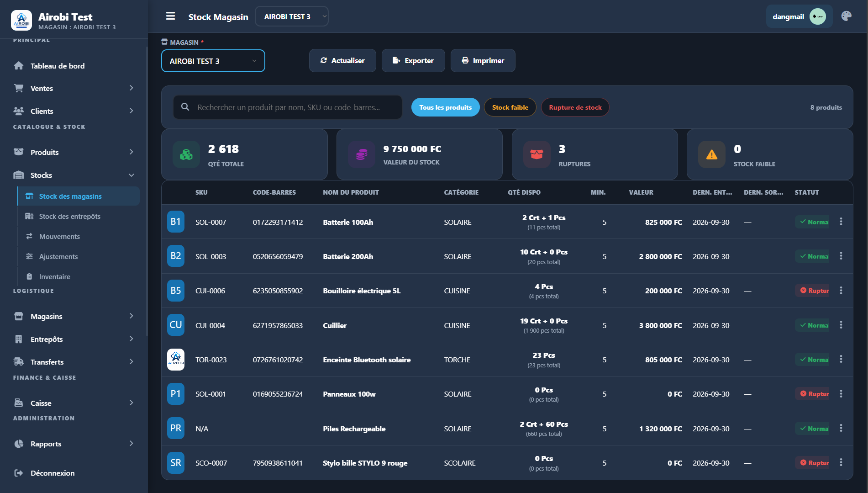This screenshot has height=493, width=868.
Task: Click the Exporter button
Action: coord(413,60)
